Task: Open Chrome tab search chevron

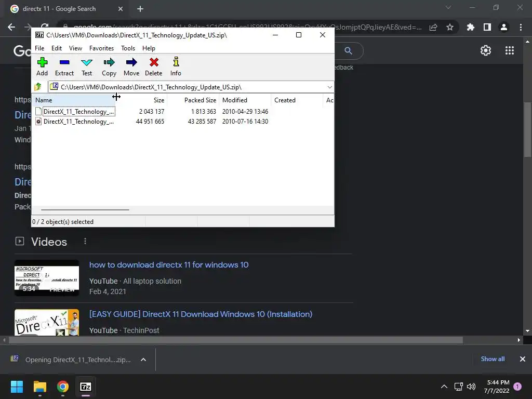Action: click(x=448, y=7)
